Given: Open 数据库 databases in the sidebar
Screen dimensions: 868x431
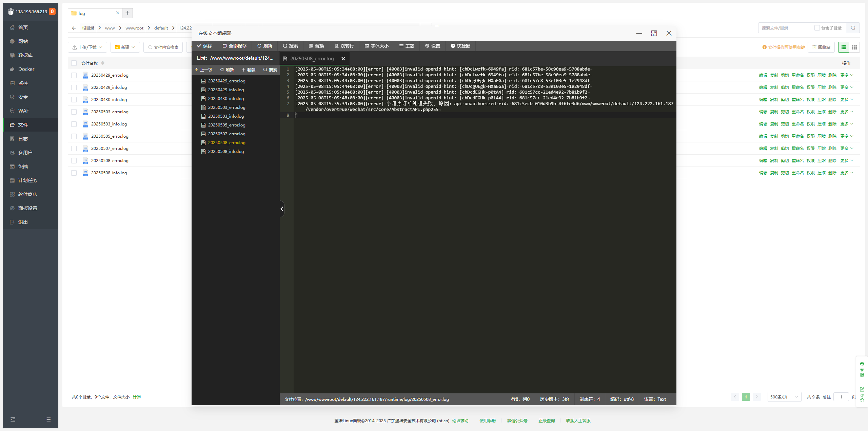Looking at the screenshot, I should click(x=31, y=55).
